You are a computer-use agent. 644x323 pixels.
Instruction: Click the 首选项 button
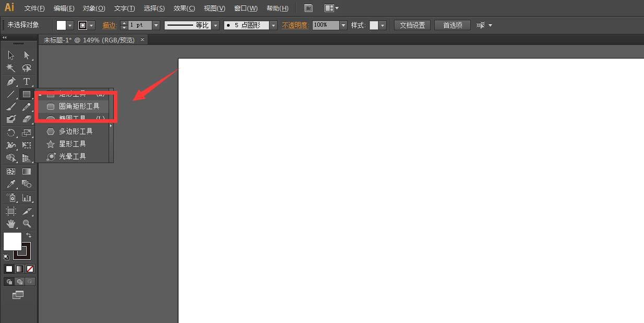(452, 25)
